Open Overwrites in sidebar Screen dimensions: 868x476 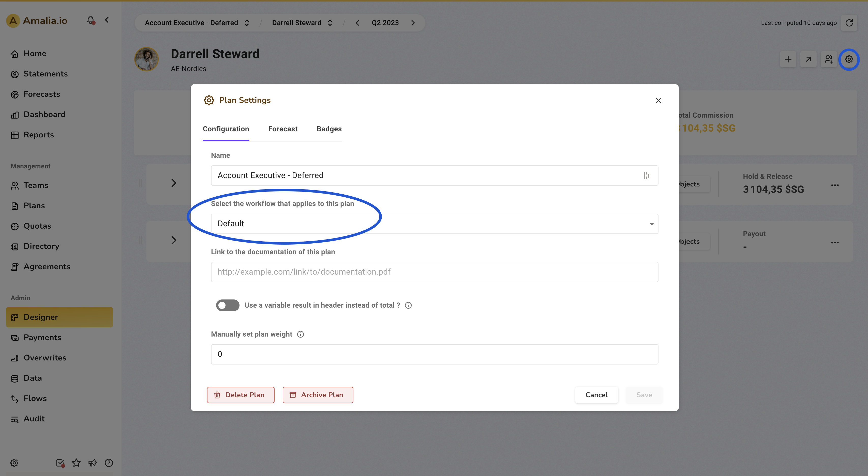point(59,358)
